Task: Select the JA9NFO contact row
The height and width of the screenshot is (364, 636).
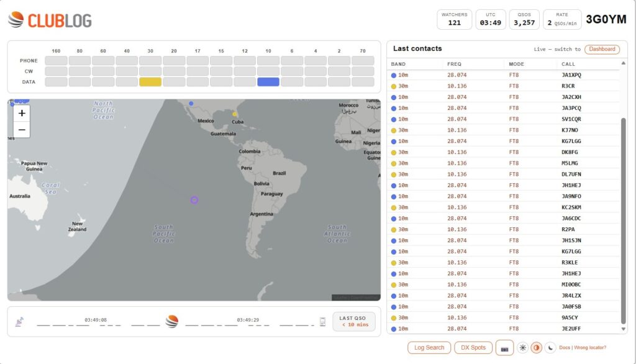Action: click(503, 196)
